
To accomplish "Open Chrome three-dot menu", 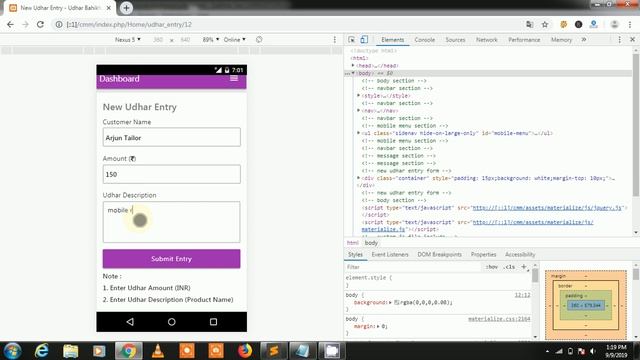I will [630, 24].
